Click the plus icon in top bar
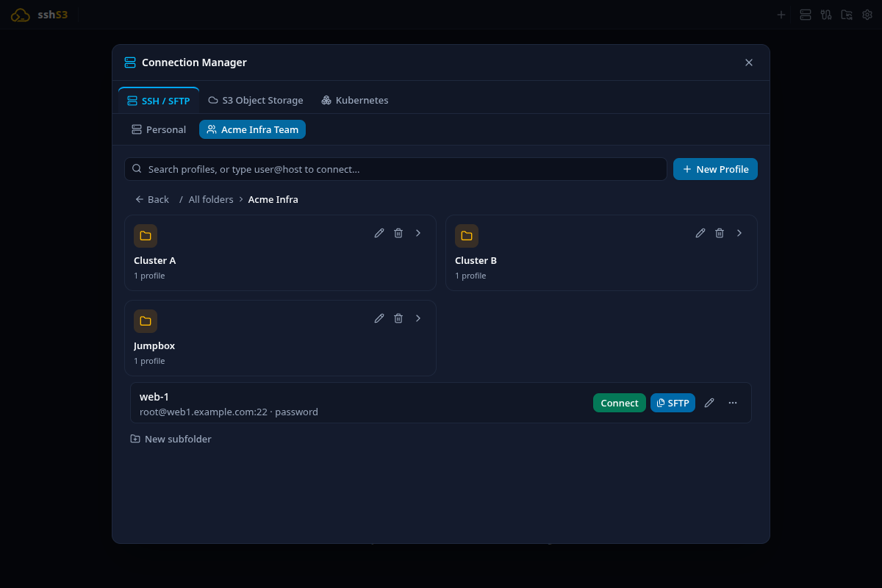Screen dimensions: 882x588 781,15
